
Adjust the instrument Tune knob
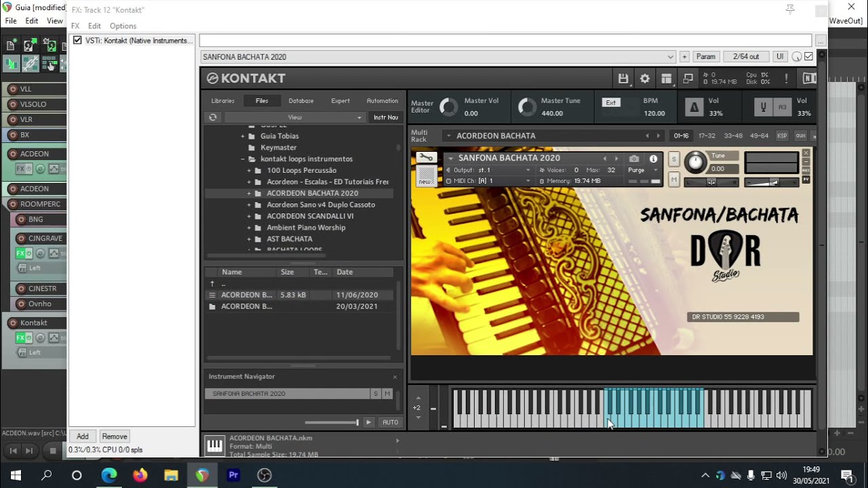tap(695, 162)
